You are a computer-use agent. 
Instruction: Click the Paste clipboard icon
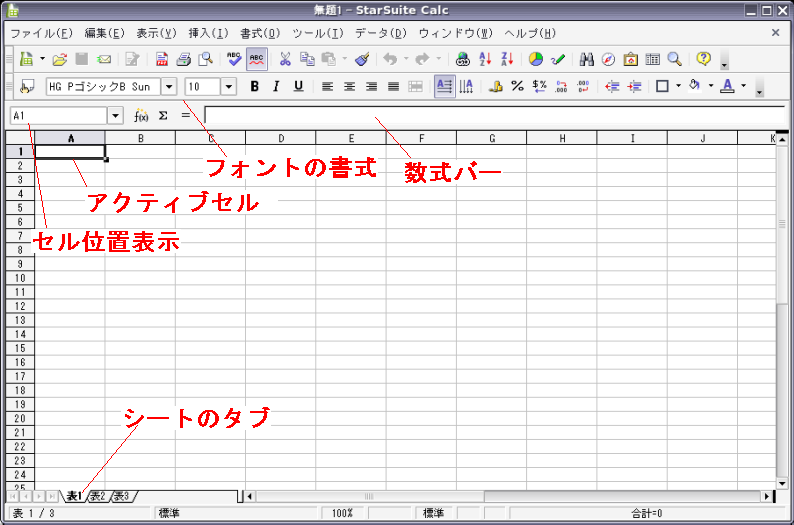coord(329,59)
